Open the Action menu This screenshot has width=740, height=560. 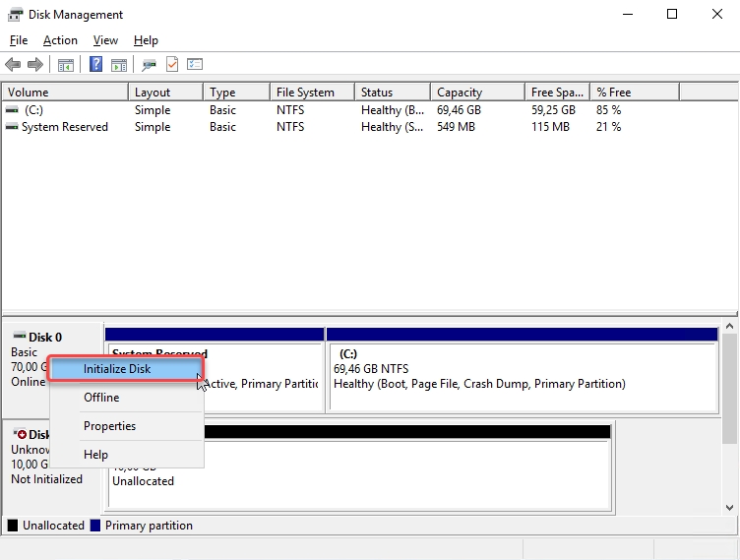pos(60,40)
